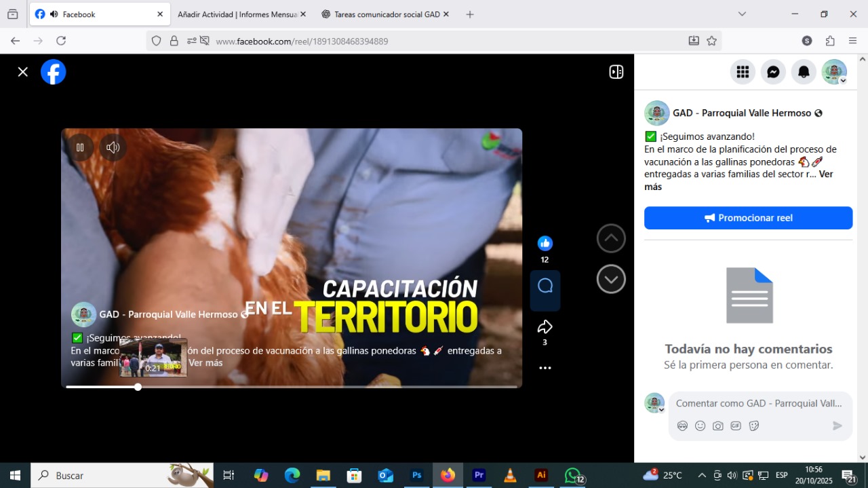Open the reel comments icon

545,286
